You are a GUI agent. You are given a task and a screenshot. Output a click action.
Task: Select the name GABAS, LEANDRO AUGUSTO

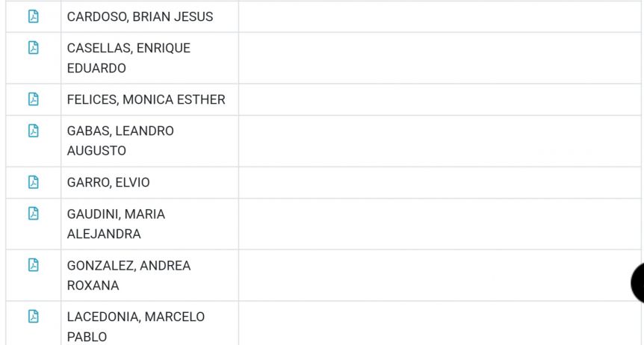(120, 140)
